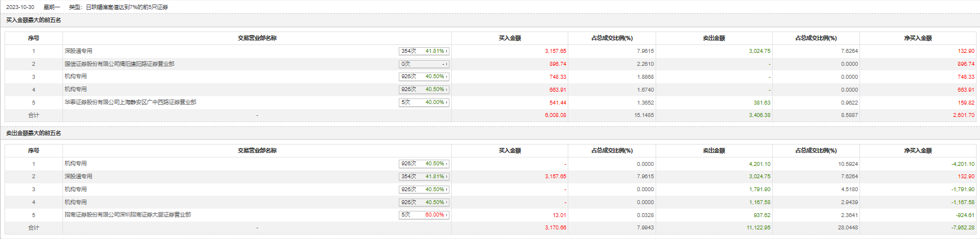Click the arrow on row 3's 926次 badge in the sell table

pyautogui.click(x=447, y=190)
